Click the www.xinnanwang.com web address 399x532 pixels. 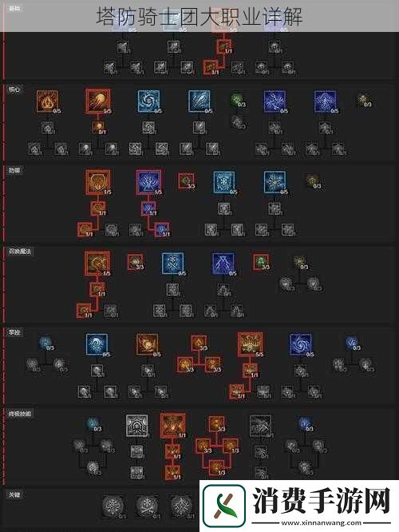tap(321, 523)
